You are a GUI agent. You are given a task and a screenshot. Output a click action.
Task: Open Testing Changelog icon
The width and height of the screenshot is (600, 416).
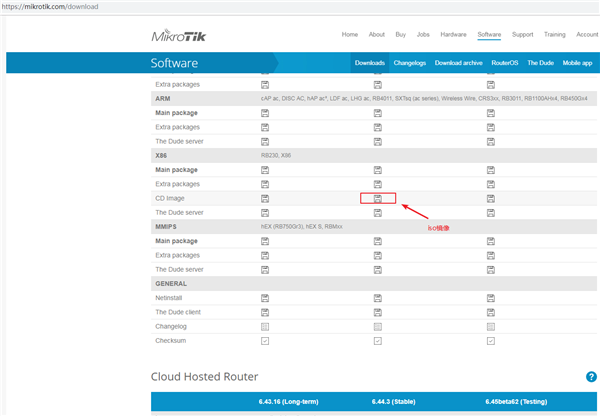(491, 327)
